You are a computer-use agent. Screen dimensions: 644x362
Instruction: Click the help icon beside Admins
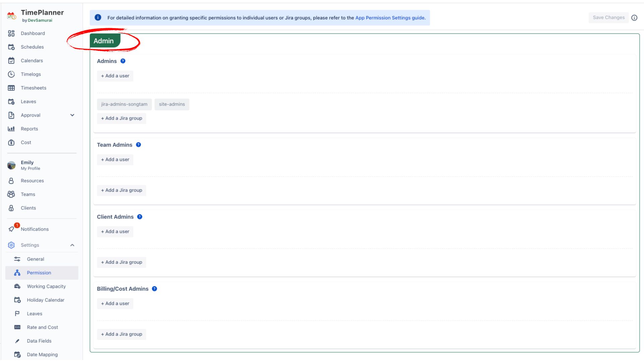tap(123, 61)
